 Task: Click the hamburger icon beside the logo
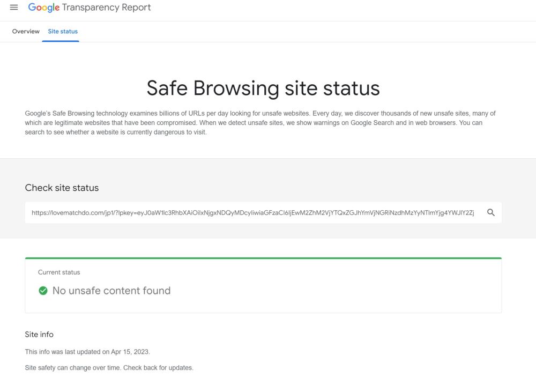pyautogui.click(x=13, y=7)
